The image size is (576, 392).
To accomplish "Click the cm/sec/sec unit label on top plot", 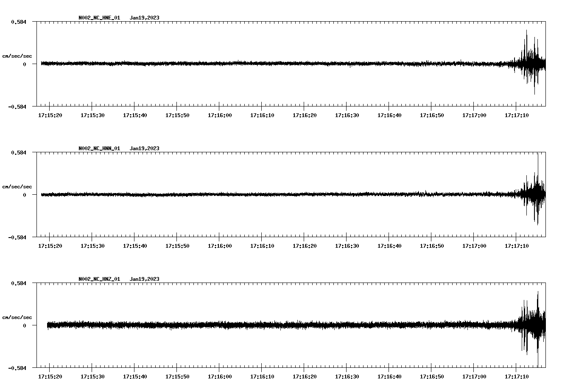I will [17, 56].
